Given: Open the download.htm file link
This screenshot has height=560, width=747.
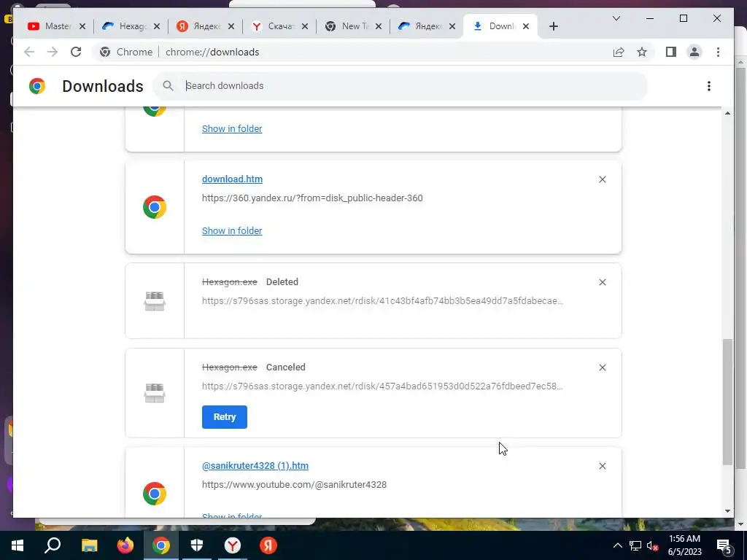Looking at the screenshot, I should [232, 179].
